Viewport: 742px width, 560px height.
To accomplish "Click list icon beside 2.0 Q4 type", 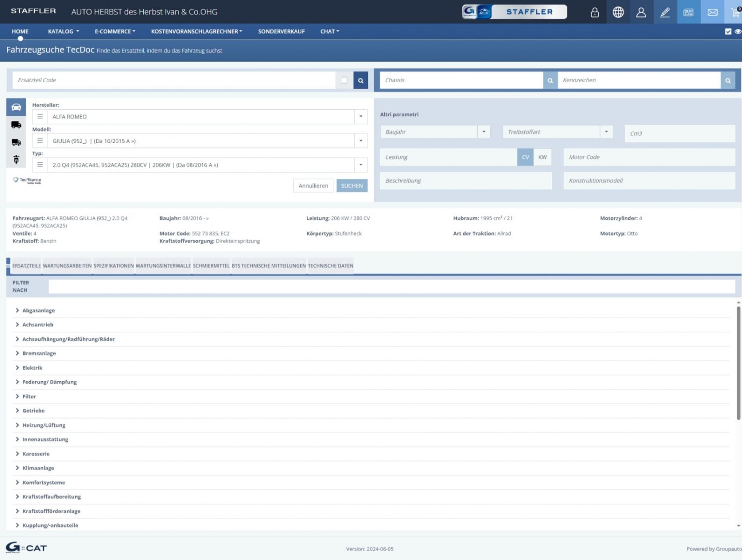I will pyautogui.click(x=40, y=165).
